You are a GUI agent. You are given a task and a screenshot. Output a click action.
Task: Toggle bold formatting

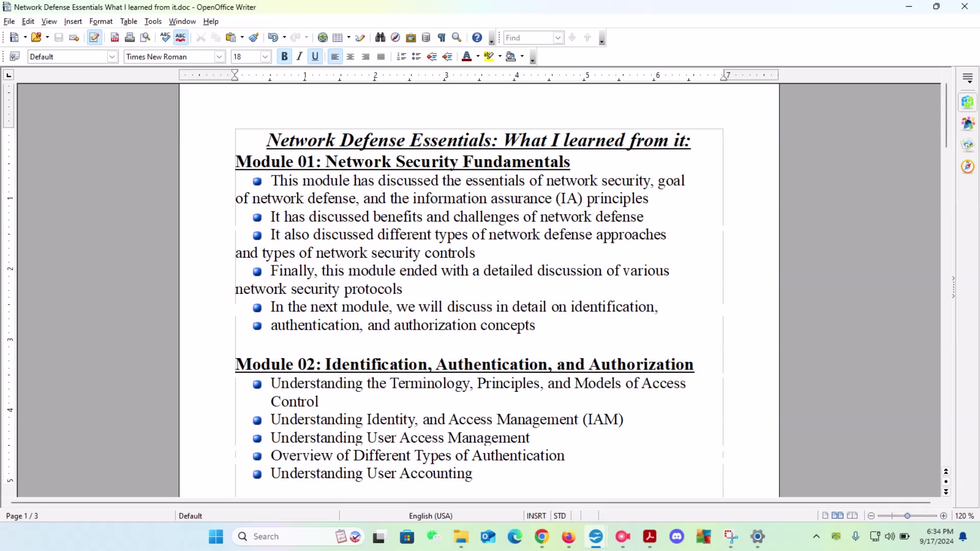[x=284, y=56]
